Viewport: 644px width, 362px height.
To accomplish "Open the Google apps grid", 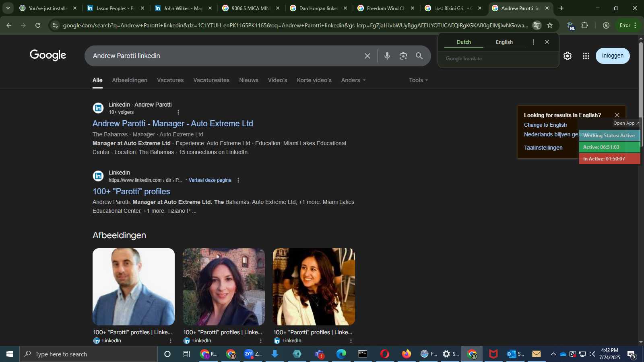I will [586, 56].
